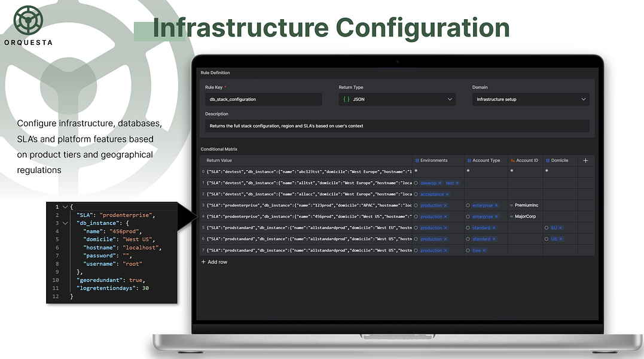Screen dimensions: 644x359
Task: Collapse the root brace on line 1
Action: (65, 207)
